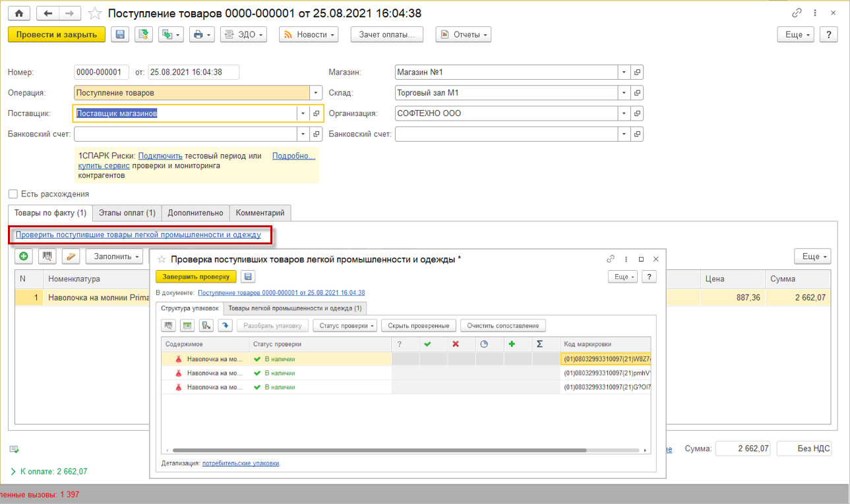Open Еще menu above goods table
The height and width of the screenshot is (504, 850).
point(812,256)
